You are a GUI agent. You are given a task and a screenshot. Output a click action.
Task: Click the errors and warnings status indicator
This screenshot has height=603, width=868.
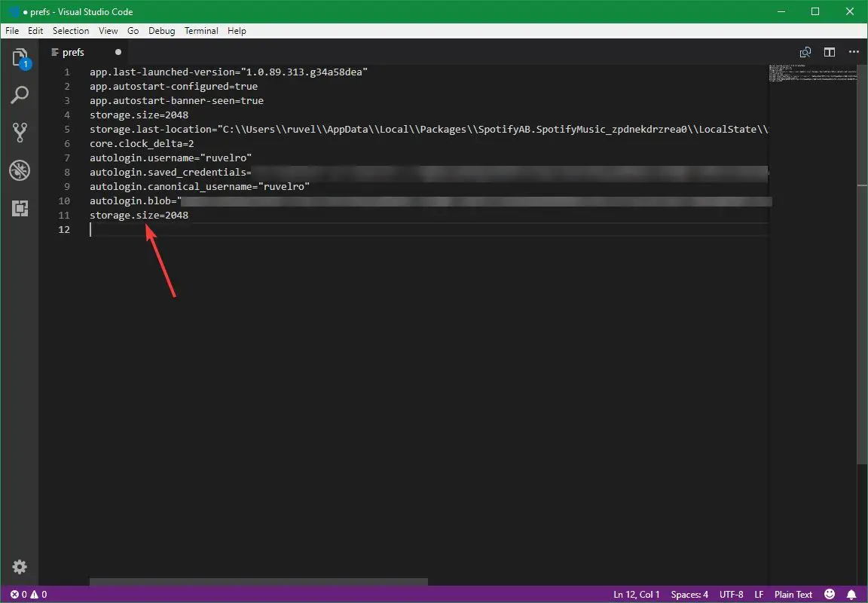(29, 594)
